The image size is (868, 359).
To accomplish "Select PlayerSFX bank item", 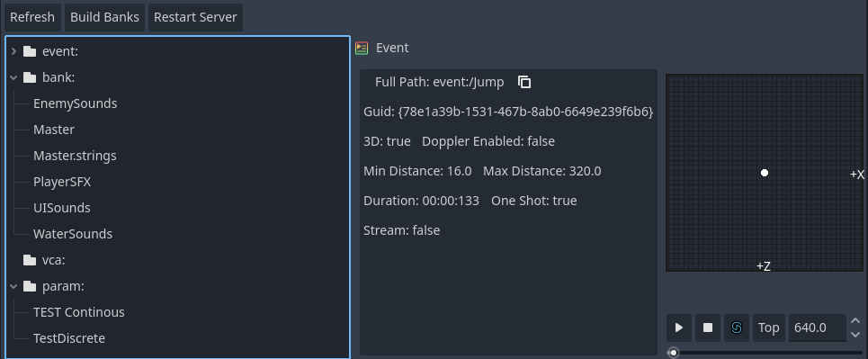I will (62, 182).
